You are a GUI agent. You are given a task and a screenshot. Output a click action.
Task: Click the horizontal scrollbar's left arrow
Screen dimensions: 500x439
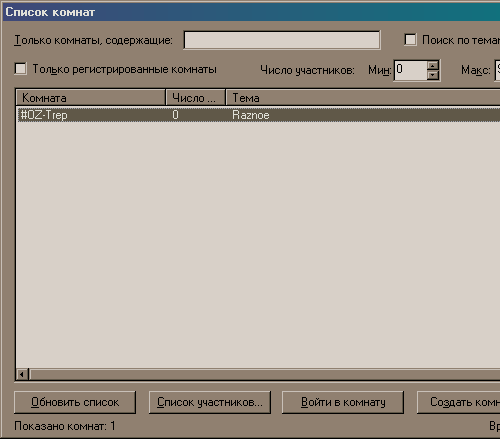click(22, 374)
